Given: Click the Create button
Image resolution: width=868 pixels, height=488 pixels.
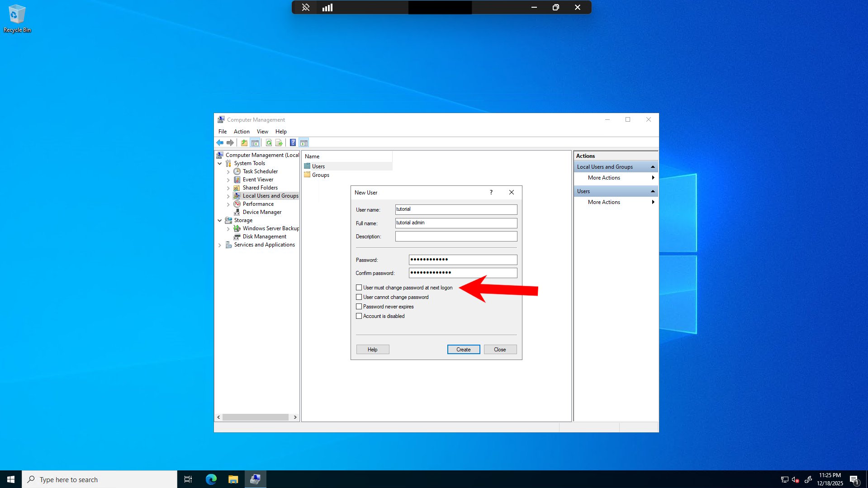Looking at the screenshot, I should click(x=464, y=350).
